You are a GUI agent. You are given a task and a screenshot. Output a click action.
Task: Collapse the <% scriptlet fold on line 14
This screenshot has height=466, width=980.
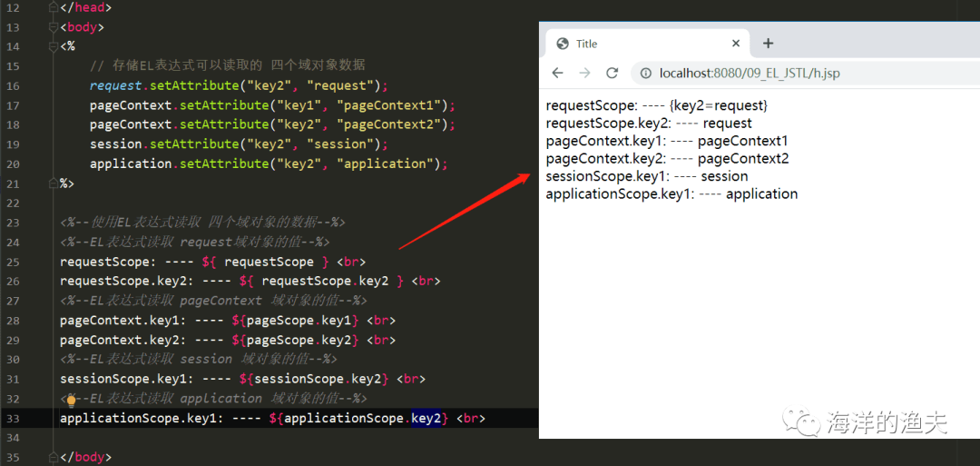point(54,46)
